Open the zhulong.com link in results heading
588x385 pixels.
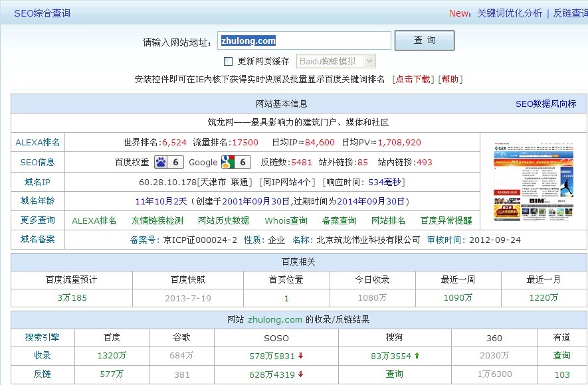pos(275,319)
